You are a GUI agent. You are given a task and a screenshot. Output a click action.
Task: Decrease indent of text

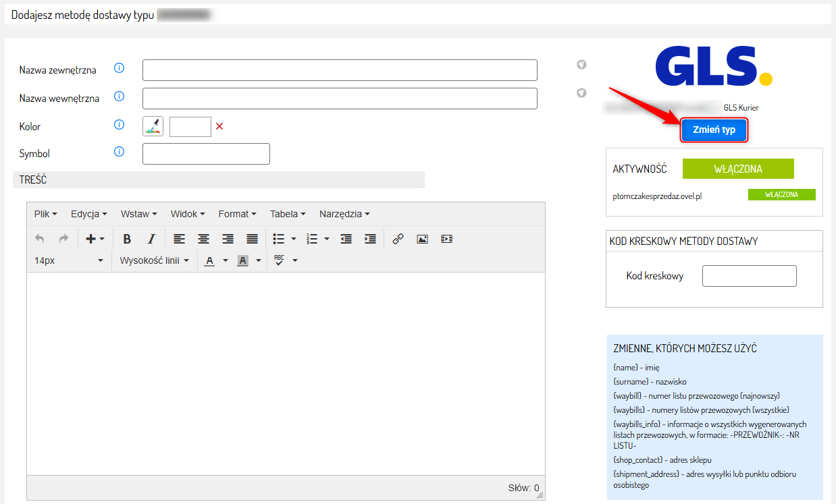point(346,239)
